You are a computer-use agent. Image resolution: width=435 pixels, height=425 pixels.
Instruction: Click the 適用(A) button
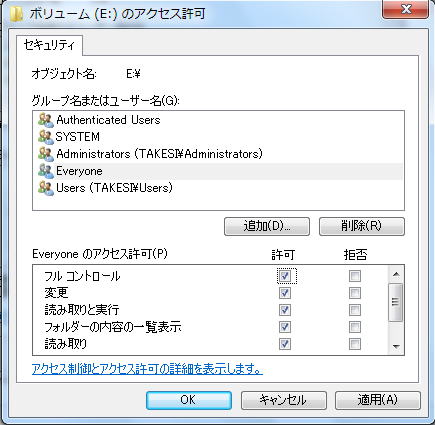[x=378, y=400]
